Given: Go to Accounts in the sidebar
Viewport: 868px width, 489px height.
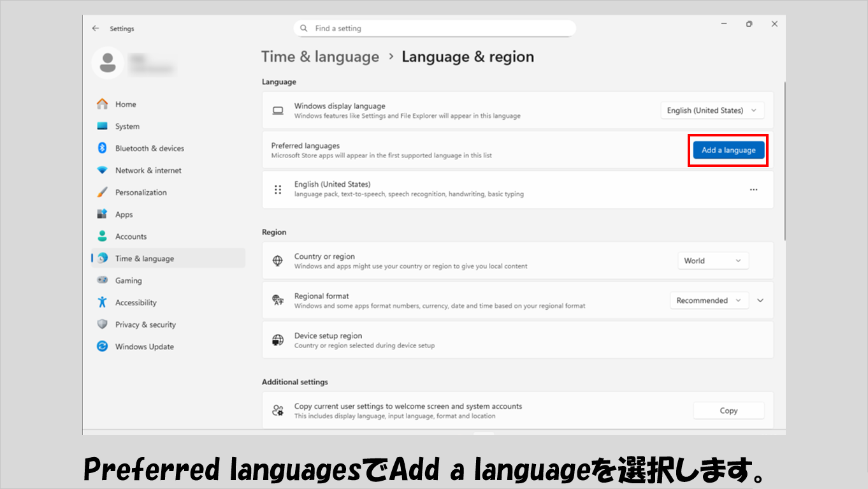Looking at the screenshot, I should 131,237.
